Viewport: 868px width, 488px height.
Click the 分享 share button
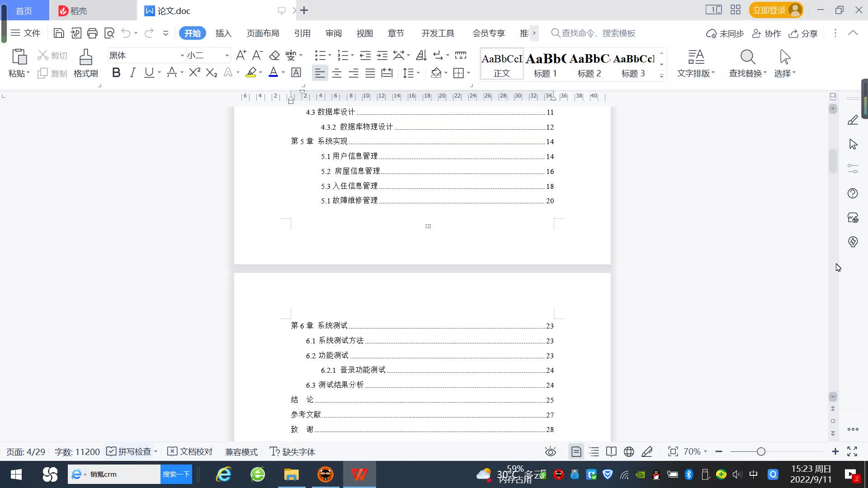coord(803,33)
